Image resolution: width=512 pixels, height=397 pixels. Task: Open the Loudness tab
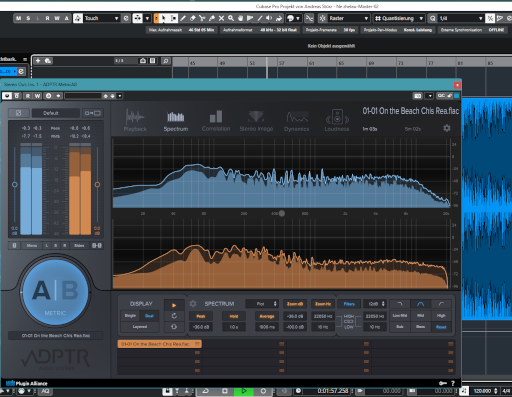pyautogui.click(x=337, y=120)
